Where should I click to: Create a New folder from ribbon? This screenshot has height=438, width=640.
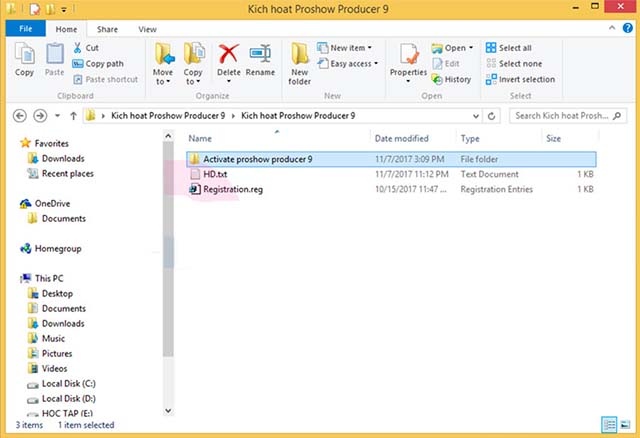299,62
